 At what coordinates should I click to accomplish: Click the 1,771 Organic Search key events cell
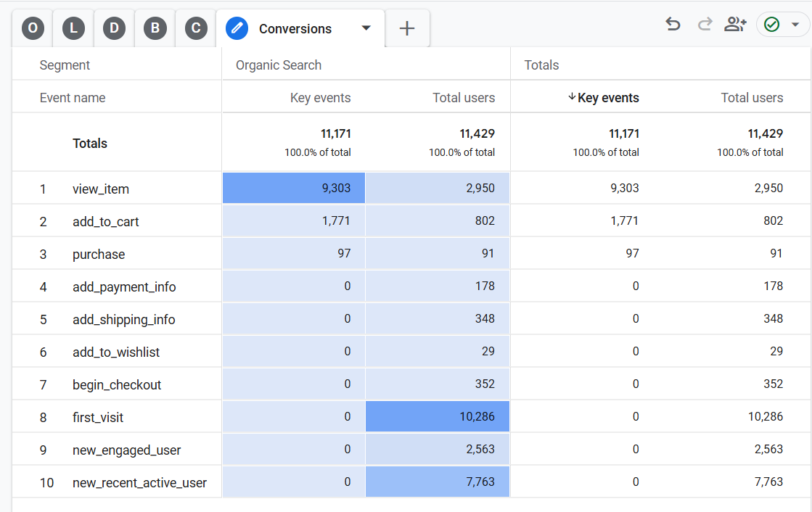[x=294, y=220]
